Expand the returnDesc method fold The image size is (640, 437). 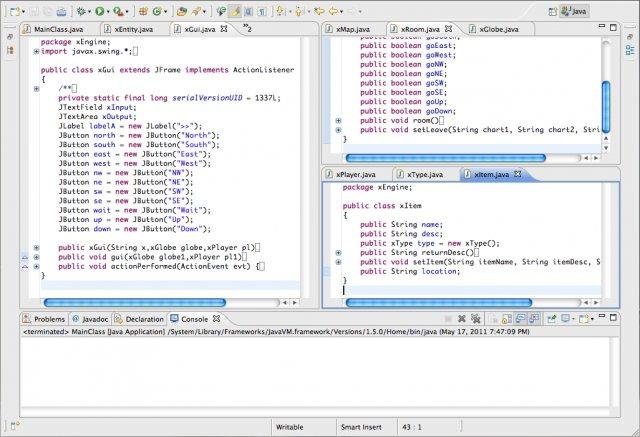click(338, 253)
